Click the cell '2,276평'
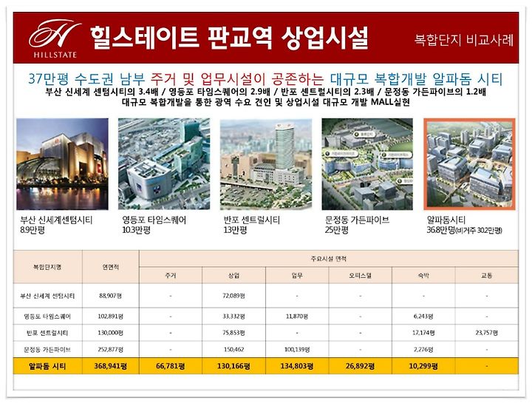 pos(423,349)
